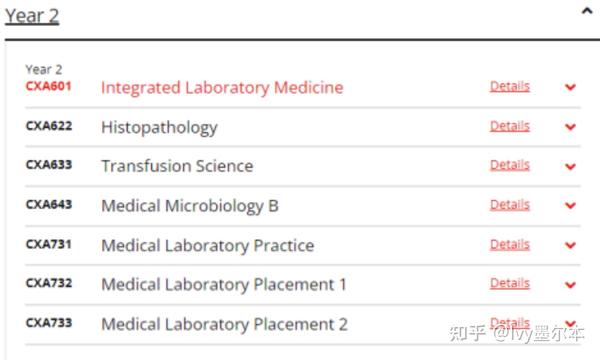The width and height of the screenshot is (600, 360).
Task: Collapse the Year 2 section chevron
Action: pos(587,11)
